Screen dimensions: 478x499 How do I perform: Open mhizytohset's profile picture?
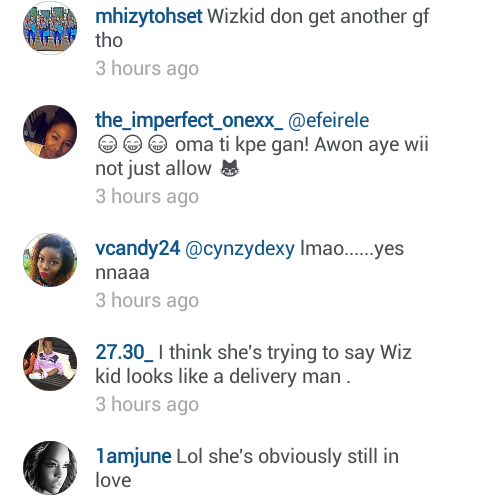point(50,28)
